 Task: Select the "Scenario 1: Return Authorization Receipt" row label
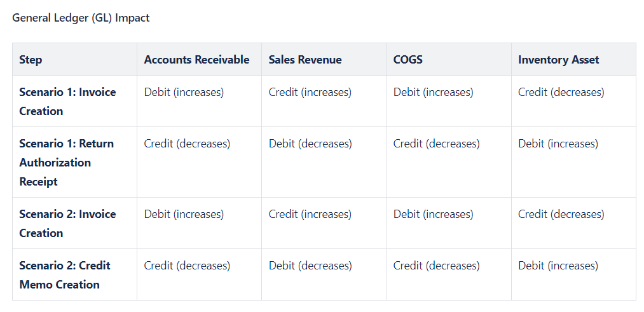66,163
